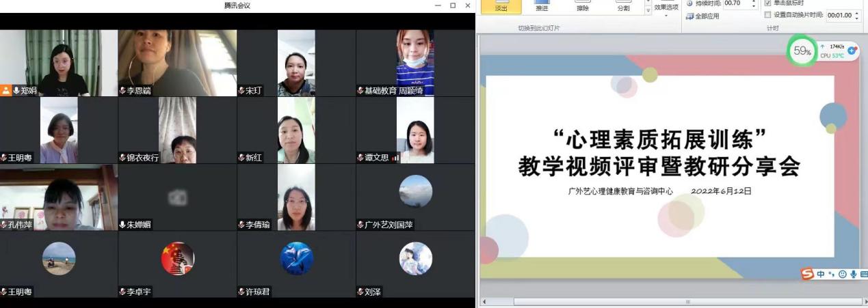Adjust the 持续时间 duration spinner arrows
Image resolution: width=868 pixels, height=308 pixels.
tap(754, 3)
